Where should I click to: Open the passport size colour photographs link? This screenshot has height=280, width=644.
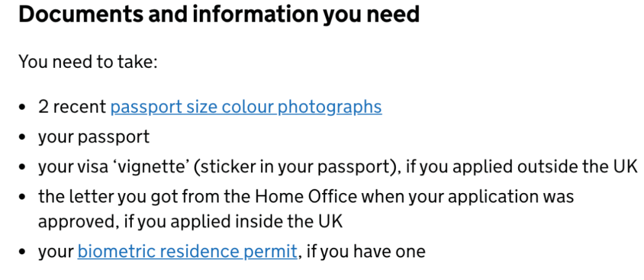pos(246,107)
